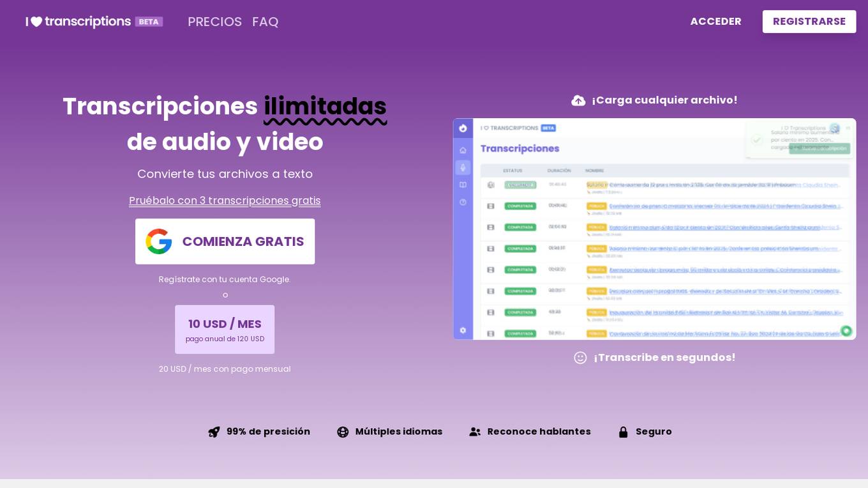868x488 pixels.
Task: Click the app preview screenshot thumbnail
Action: (655, 229)
